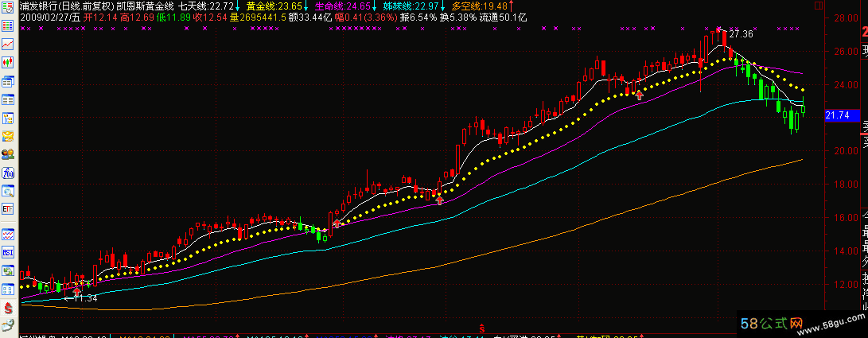Click the orange 多空线:19.48 legend value

tap(480, 6)
